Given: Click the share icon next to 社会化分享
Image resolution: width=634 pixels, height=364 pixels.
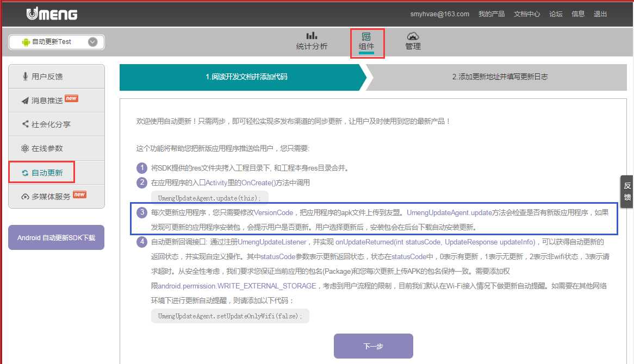Looking at the screenshot, I should [x=26, y=124].
